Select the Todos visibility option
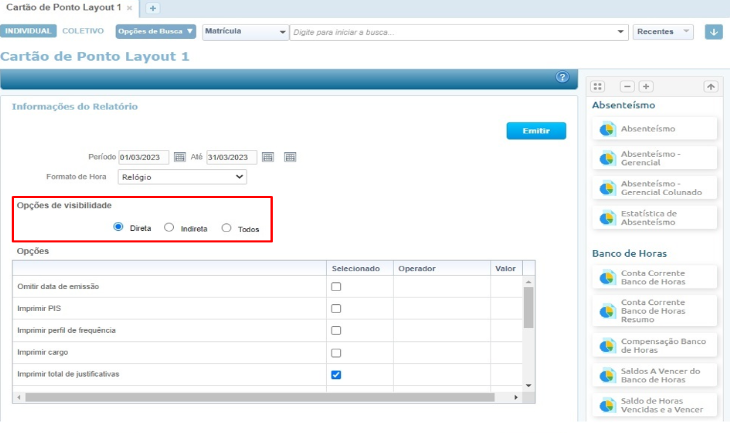Image resolution: width=730 pixels, height=433 pixels. [226, 228]
